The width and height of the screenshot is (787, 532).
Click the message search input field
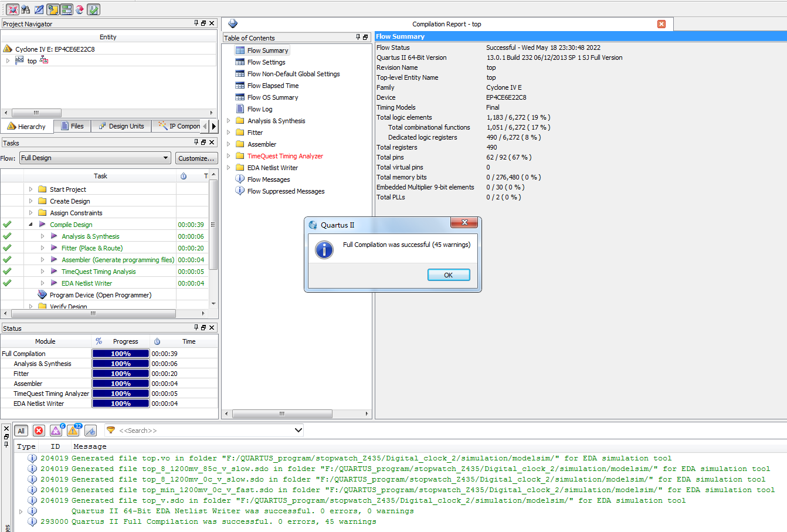click(x=204, y=430)
